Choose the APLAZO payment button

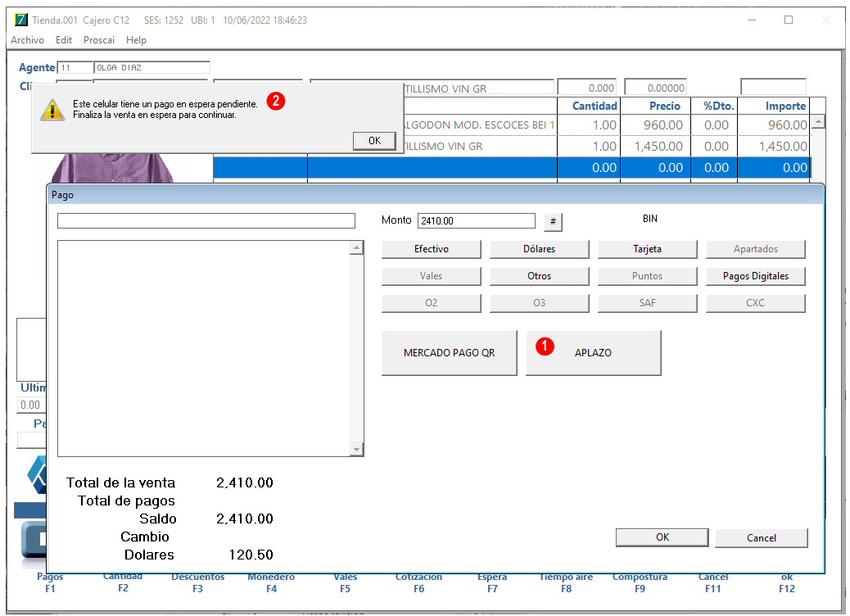click(x=594, y=353)
